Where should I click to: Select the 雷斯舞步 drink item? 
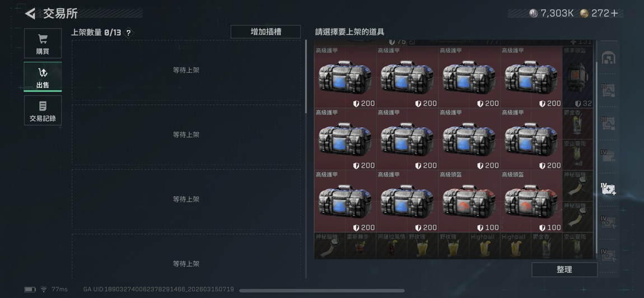click(x=360, y=246)
